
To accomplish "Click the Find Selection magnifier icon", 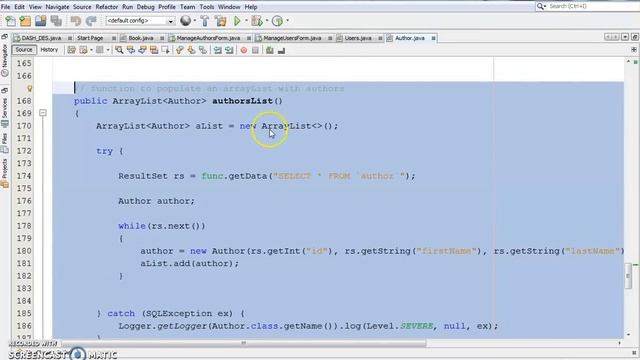I will (119, 50).
